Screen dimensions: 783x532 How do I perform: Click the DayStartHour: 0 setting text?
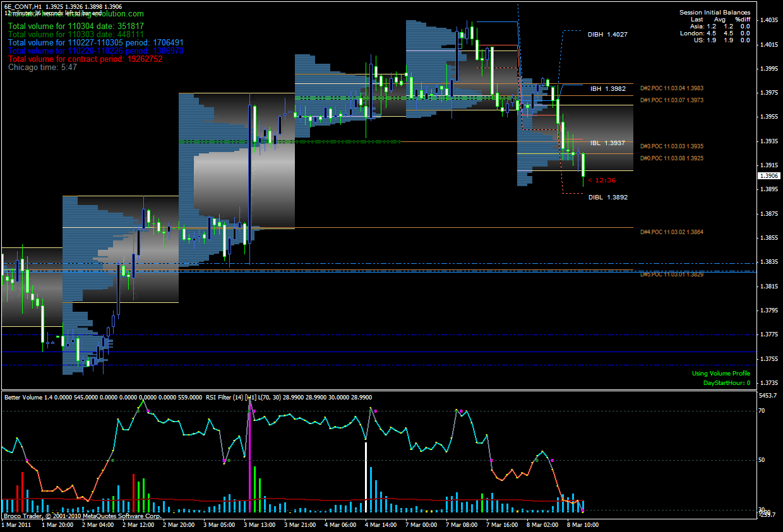(x=726, y=382)
